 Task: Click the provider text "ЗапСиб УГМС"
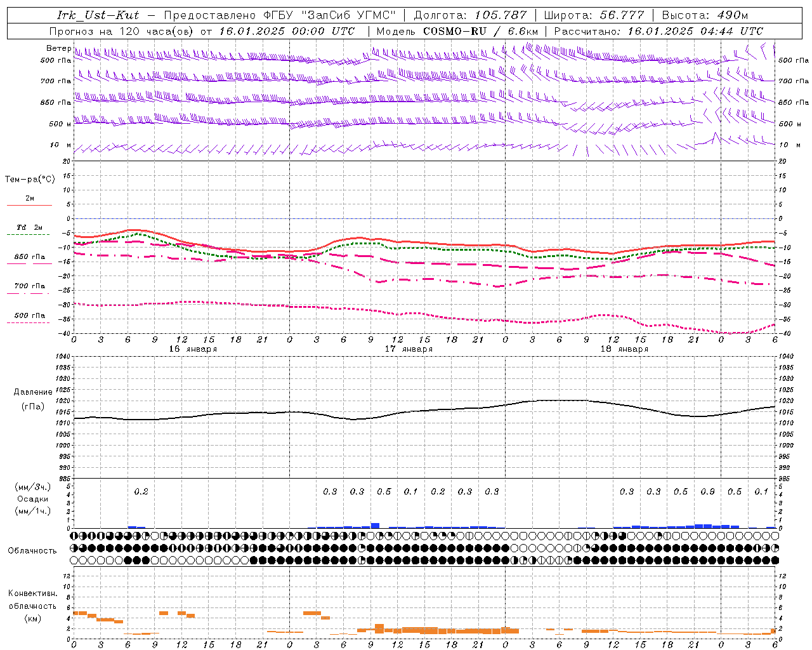(x=350, y=15)
